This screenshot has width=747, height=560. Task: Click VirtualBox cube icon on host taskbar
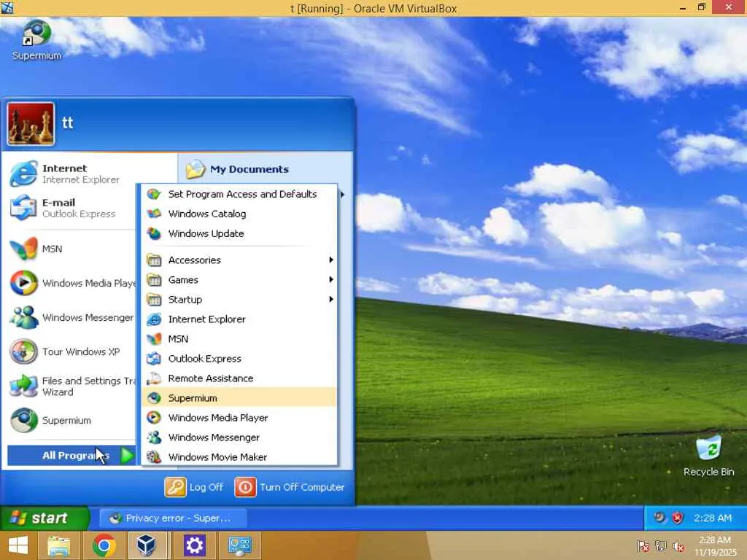click(x=147, y=545)
